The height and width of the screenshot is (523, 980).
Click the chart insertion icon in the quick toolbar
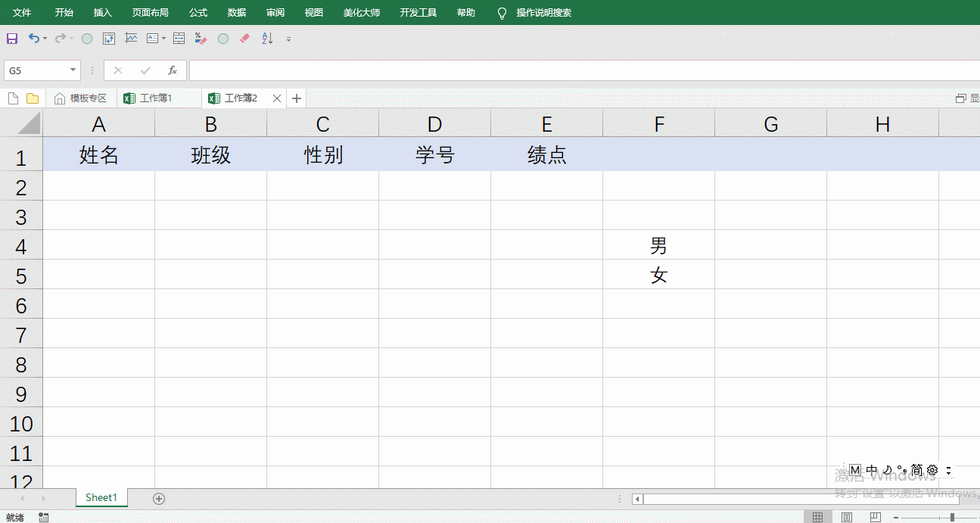point(131,38)
